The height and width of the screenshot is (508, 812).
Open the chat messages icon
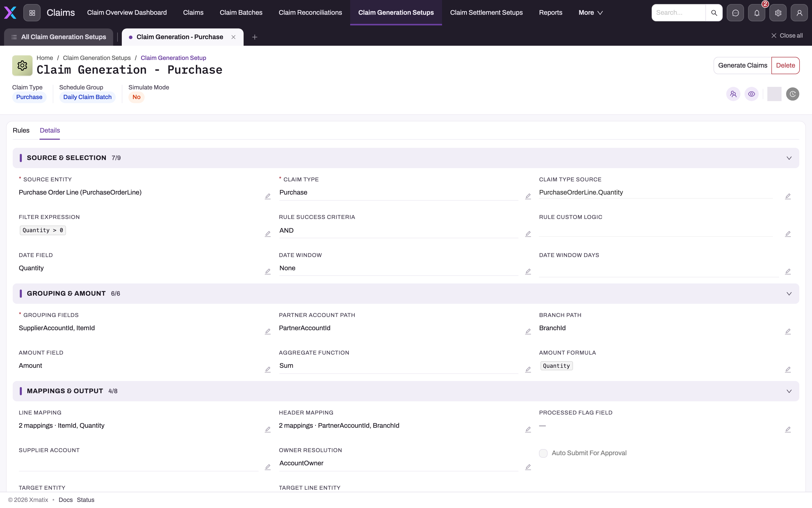click(736, 13)
